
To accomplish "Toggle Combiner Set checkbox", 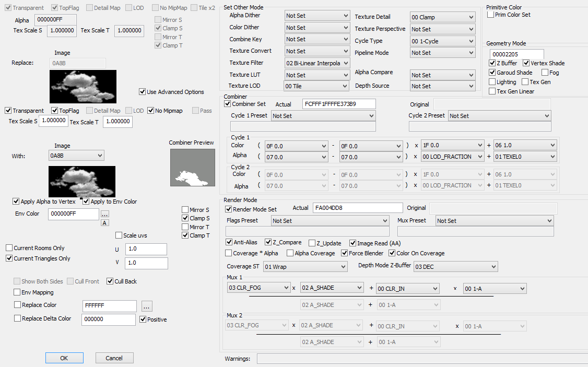I will (227, 104).
